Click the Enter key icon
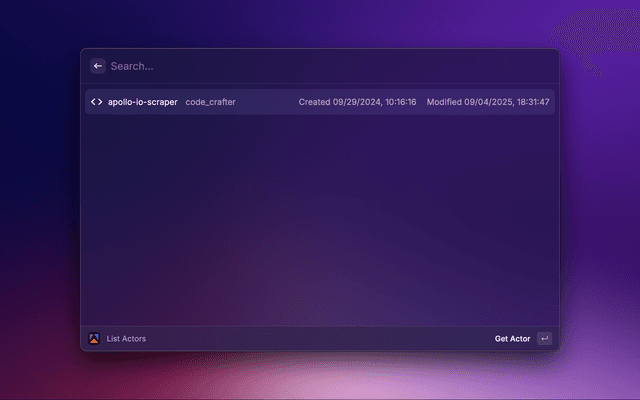This screenshot has width=640, height=400. [544, 339]
